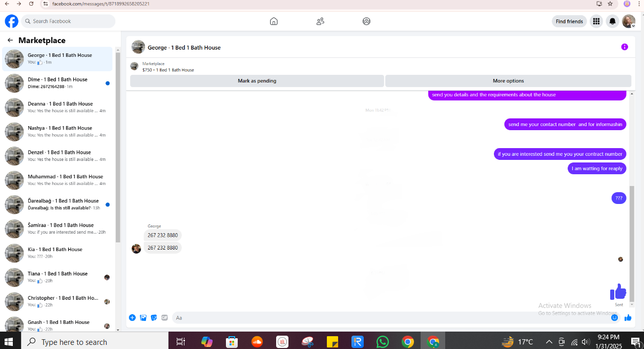Click the browser address bar URL

pyautogui.click(x=101, y=4)
